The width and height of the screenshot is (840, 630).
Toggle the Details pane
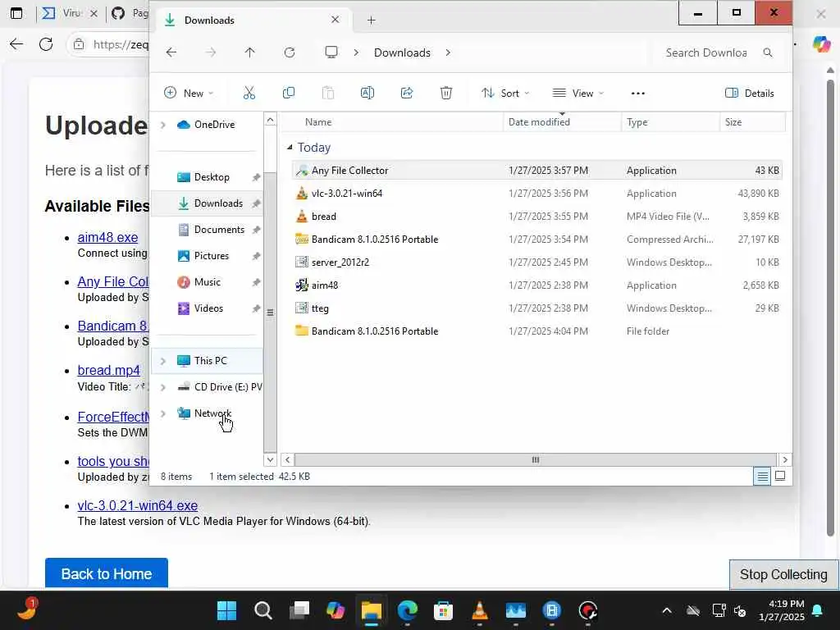(750, 94)
